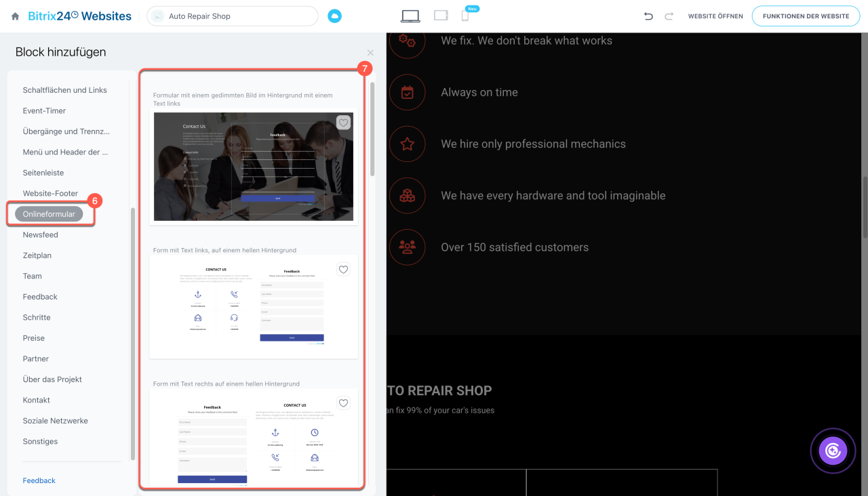
Task: Select the Onlineformular category
Action: coord(49,214)
